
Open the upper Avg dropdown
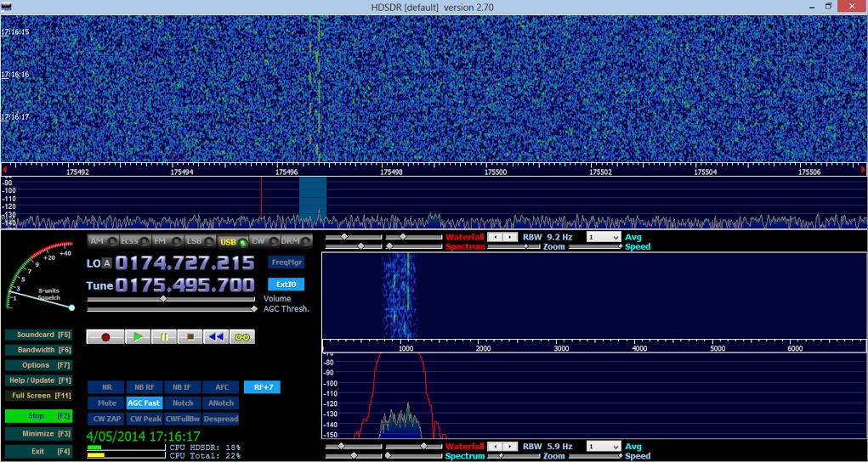(604, 237)
